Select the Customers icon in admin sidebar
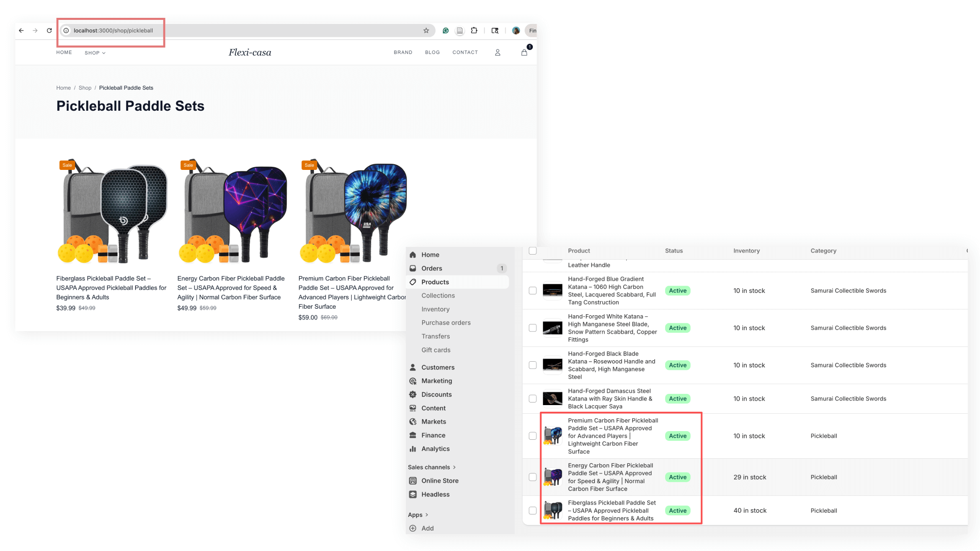The image size is (980, 551). point(413,367)
